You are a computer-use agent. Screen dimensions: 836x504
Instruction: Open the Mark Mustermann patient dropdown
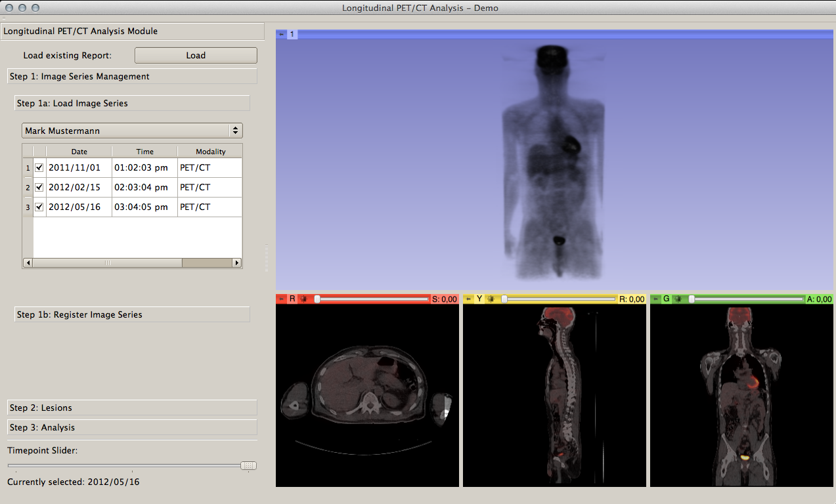[x=132, y=131]
